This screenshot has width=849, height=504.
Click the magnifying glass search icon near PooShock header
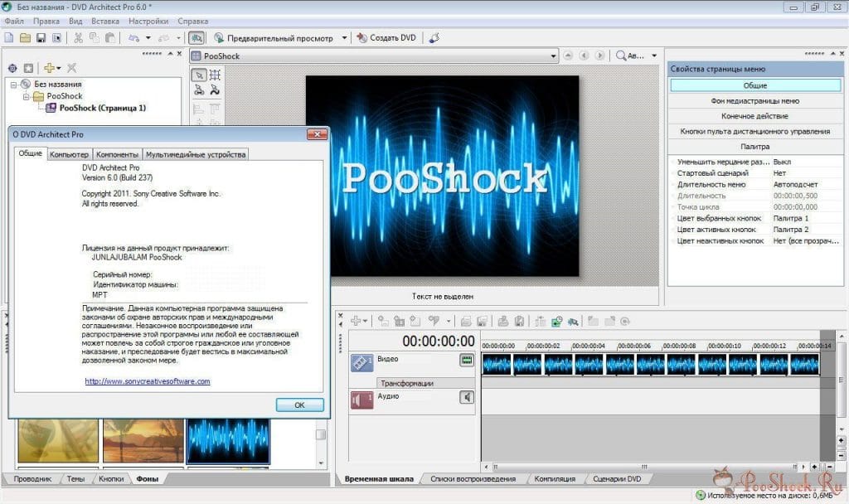pos(619,56)
